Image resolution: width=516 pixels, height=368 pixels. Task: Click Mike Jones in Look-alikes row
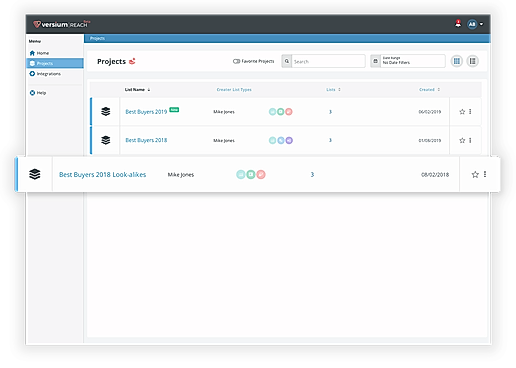coord(181,175)
